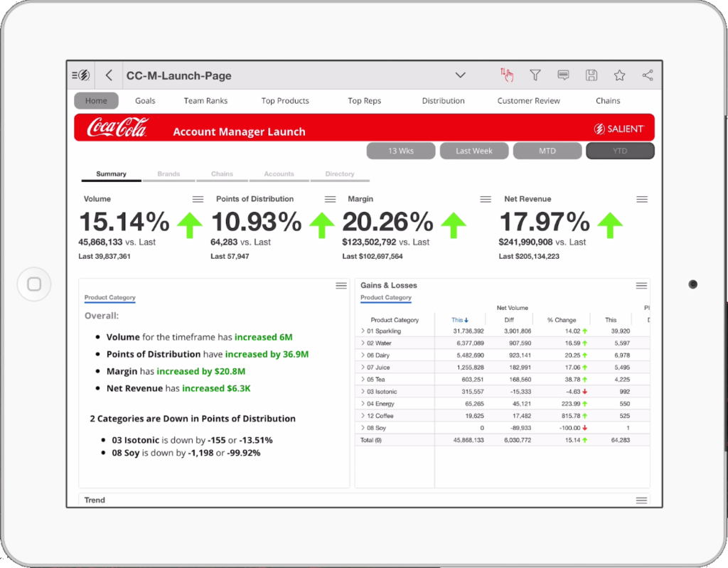Image resolution: width=728 pixels, height=568 pixels.
Task: Open the Margin widget menu
Action: coord(486,199)
